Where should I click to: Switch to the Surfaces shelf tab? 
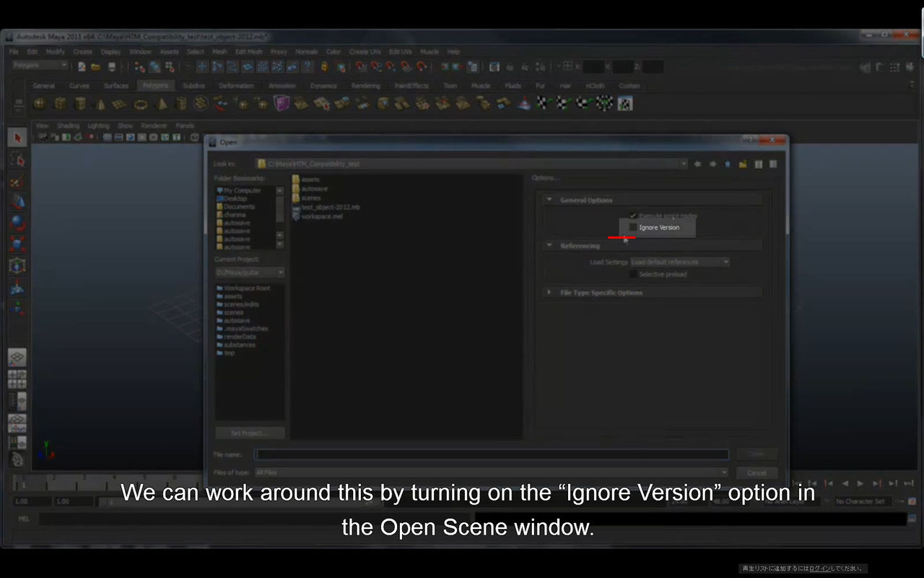(x=116, y=86)
